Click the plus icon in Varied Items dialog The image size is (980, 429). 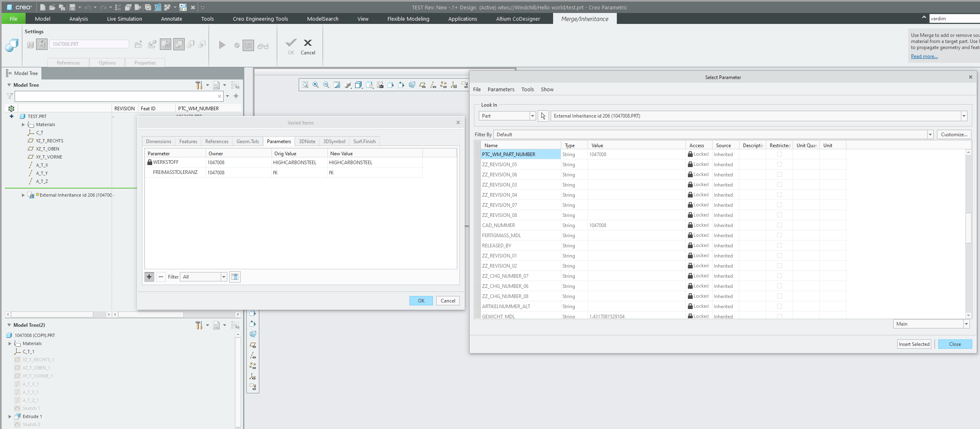tap(149, 277)
